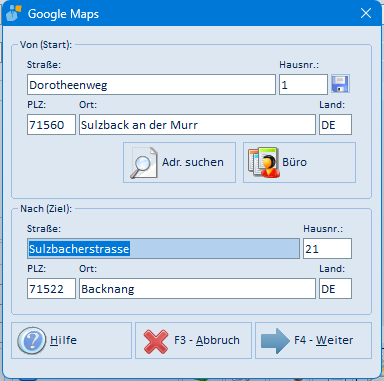384x381 pixels.
Task: Edit start Ort field Sulzback an der Murr
Action: (197, 125)
